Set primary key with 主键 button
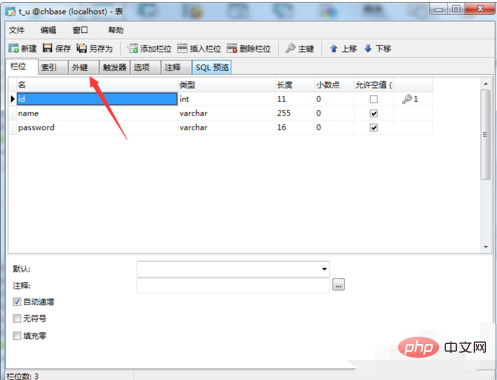497x380 pixels. [x=299, y=48]
